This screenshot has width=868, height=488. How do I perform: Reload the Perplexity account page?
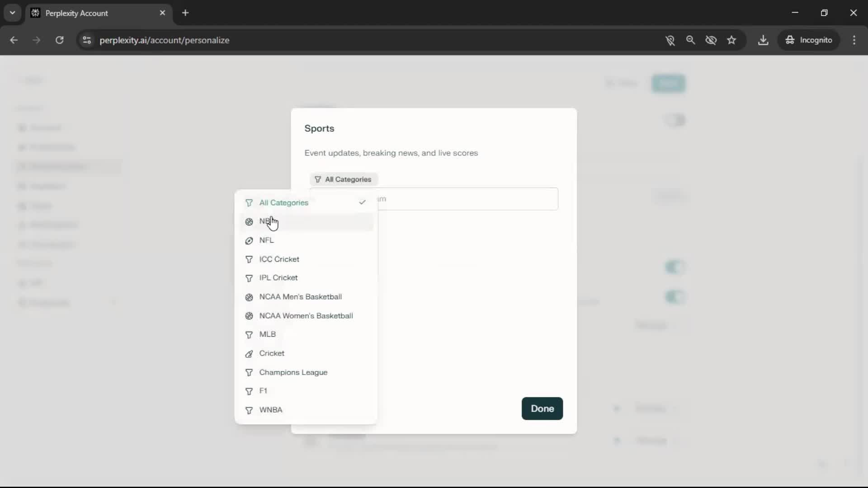tap(59, 40)
